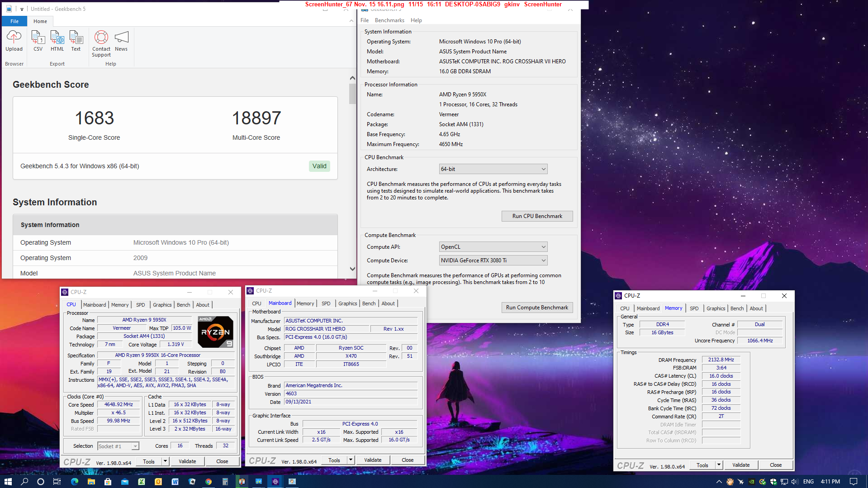Open Graphics tab in CPU-Z CPU window

coord(162,305)
